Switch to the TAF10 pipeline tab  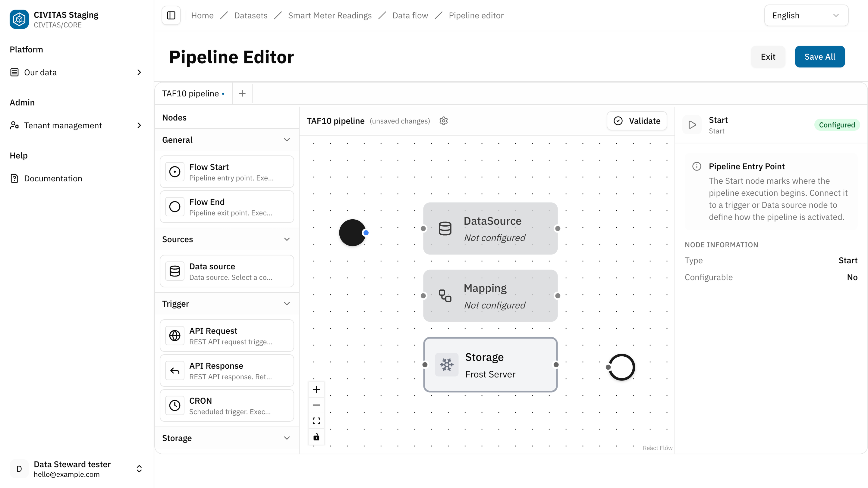pyautogui.click(x=191, y=93)
